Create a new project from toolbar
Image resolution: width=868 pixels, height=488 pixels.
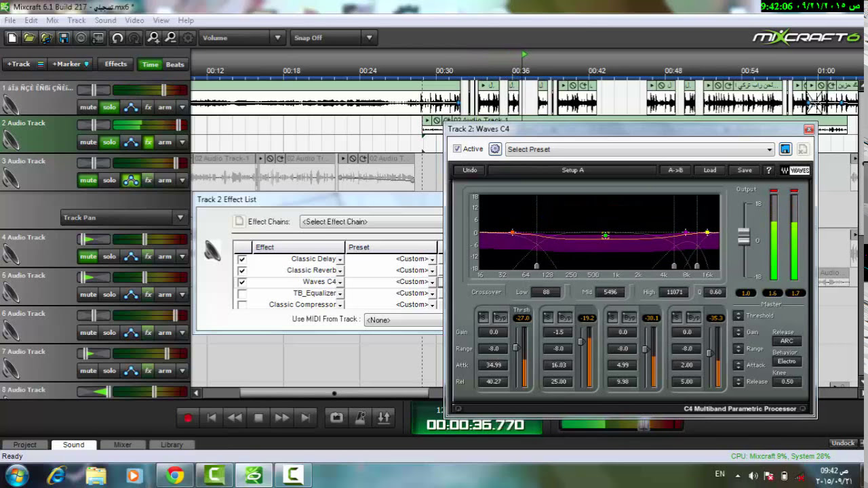(x=12, y=38)
